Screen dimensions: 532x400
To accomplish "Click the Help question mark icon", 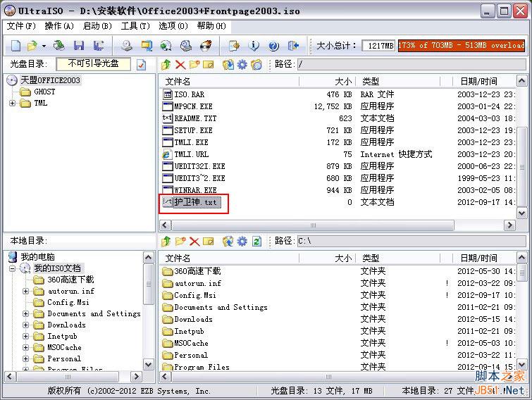I will point(273,46).
